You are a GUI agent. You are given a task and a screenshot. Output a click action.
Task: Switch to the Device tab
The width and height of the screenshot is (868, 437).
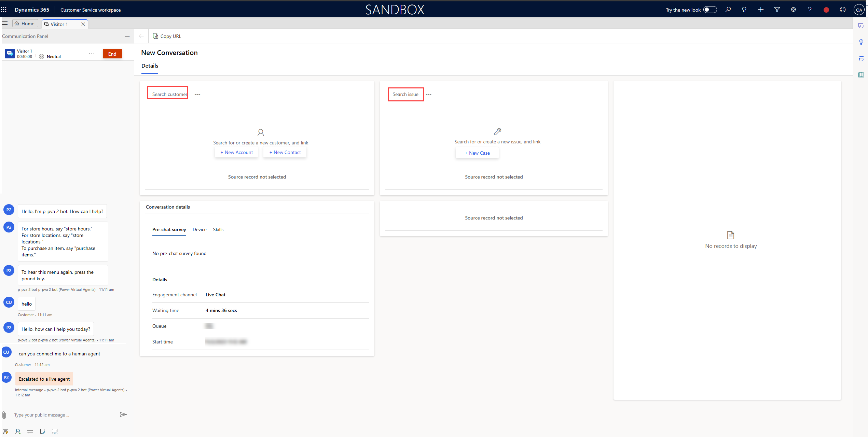[x=199, y=229]
